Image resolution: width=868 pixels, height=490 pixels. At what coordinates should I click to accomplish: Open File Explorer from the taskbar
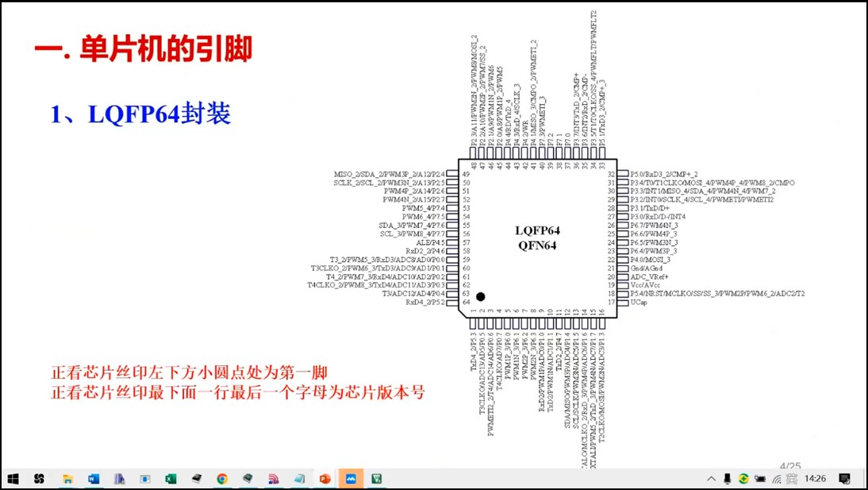[67, 479]
